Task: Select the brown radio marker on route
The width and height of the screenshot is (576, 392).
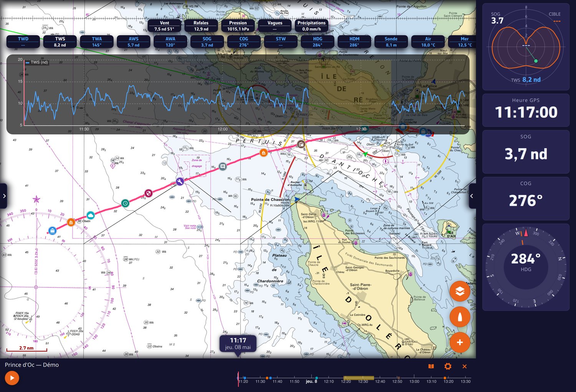Action: tap(301, 144)
